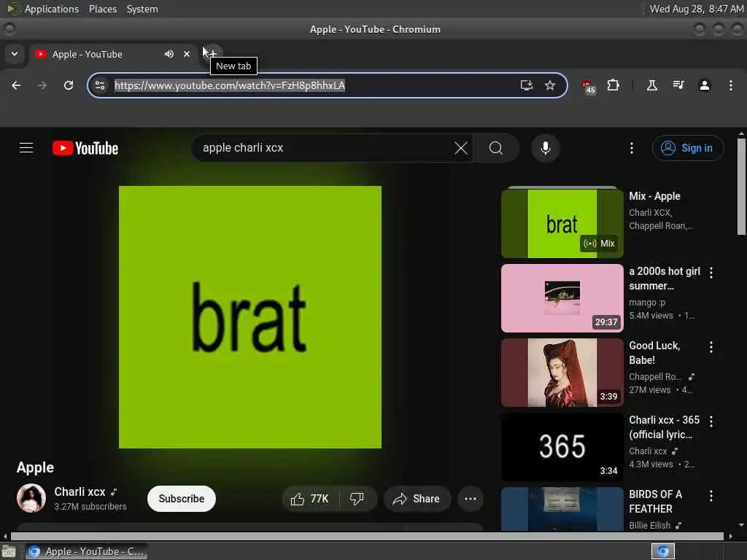Open more actions ellipsis under video
Image resolution: width=747 pixels, height=560 pixels.
pos(471,499)
